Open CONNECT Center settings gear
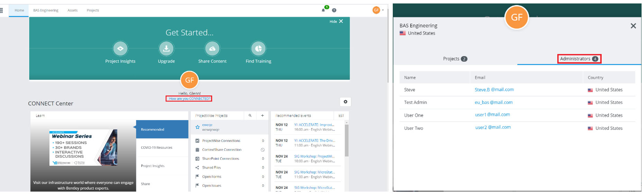 (345, 102)
